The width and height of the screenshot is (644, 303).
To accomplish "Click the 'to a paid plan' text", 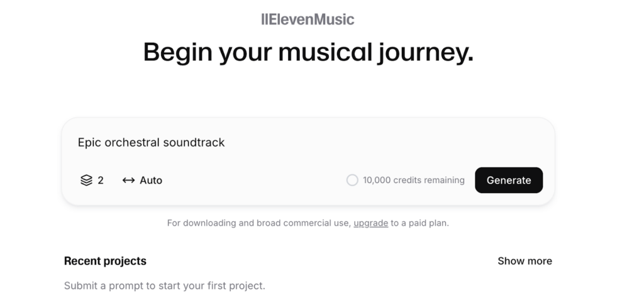I will point(419,223).
